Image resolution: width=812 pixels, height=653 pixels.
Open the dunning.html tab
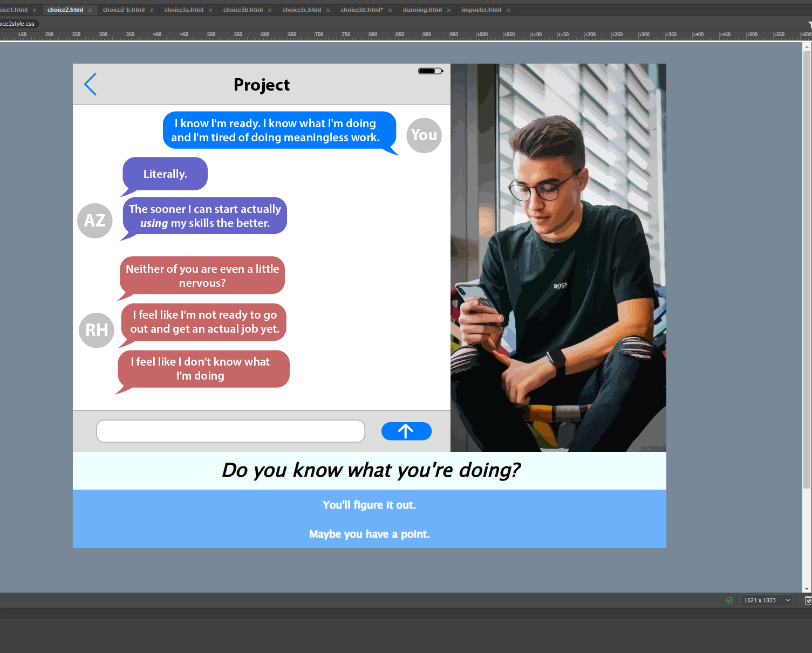point(422,10)
